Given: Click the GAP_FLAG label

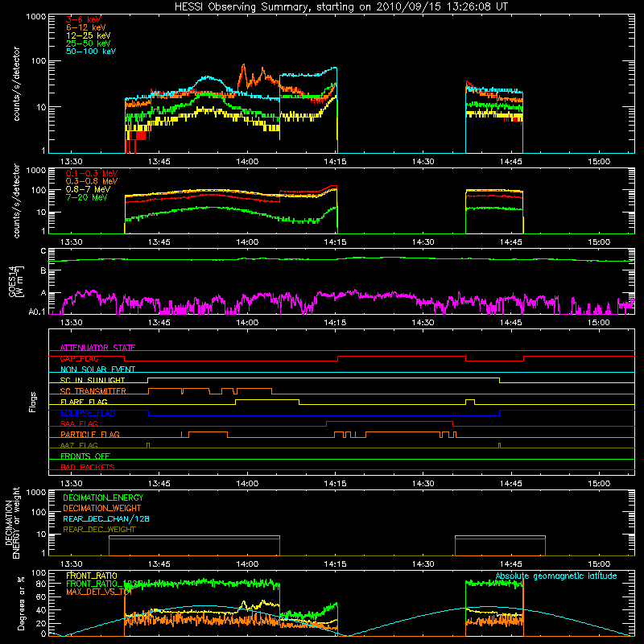Looking at the screenshot, I should 79,358.
